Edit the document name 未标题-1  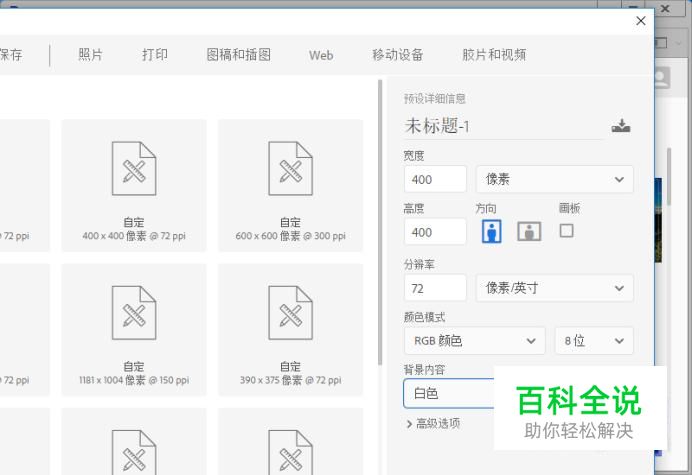(x=503, y=126)
